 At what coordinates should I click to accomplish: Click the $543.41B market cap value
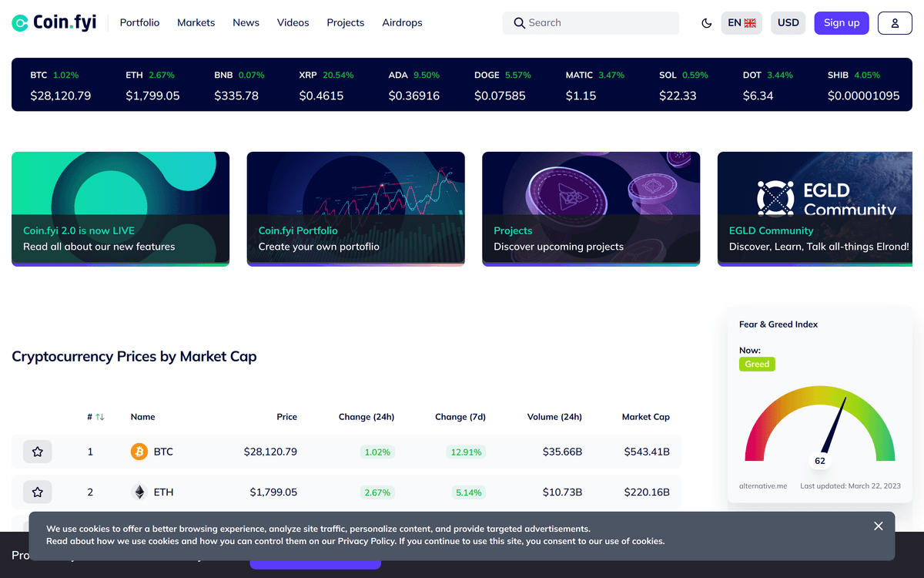[x=647, y=452]
